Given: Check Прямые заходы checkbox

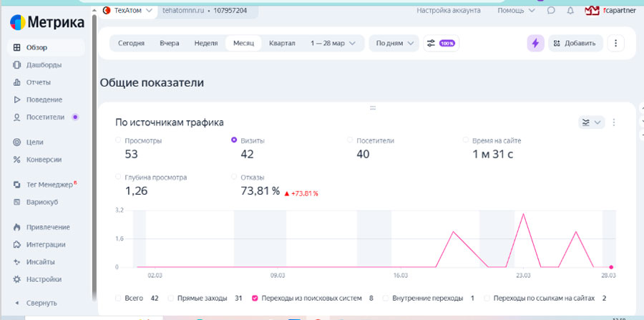Looking at the screenshot, I should point(171,298).
